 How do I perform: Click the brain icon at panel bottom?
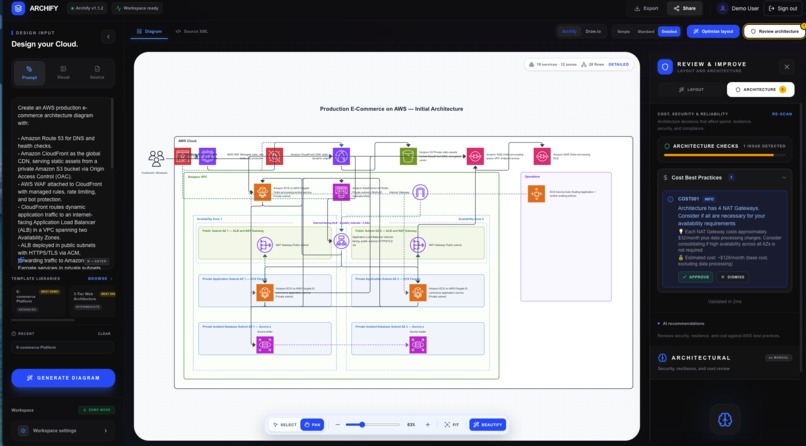coord(725,420)
